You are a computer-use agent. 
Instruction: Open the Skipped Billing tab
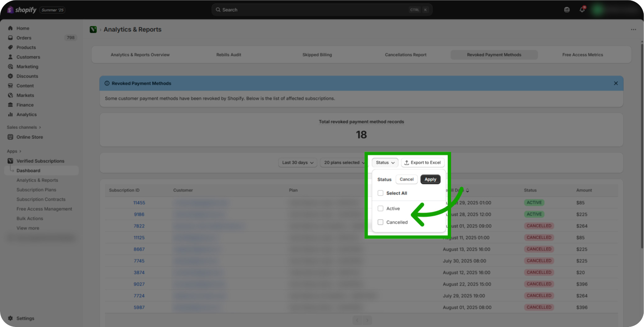point(317,55)
